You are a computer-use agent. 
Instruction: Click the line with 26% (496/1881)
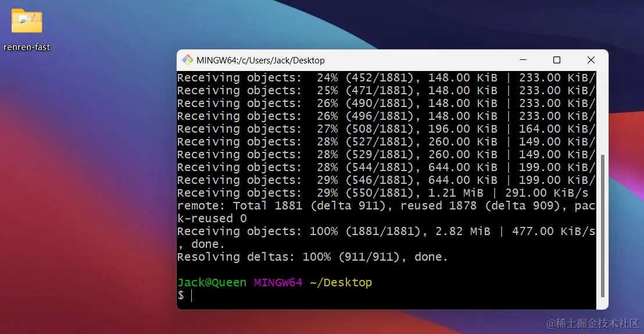[x=386, y=116]
